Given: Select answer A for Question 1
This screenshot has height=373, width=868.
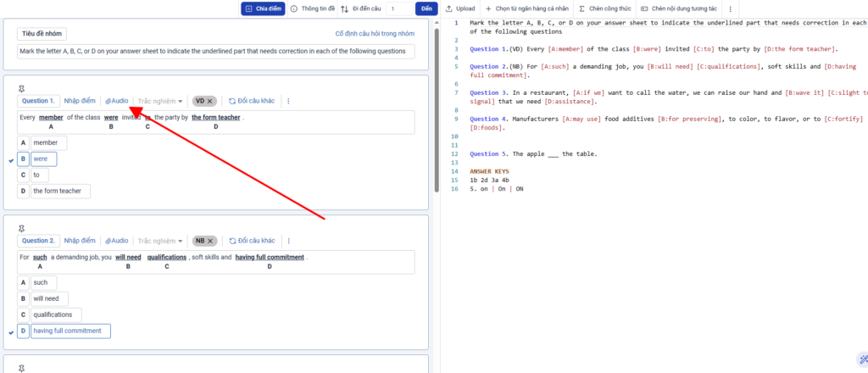Looking at the screenshot, I should (23, 142).
